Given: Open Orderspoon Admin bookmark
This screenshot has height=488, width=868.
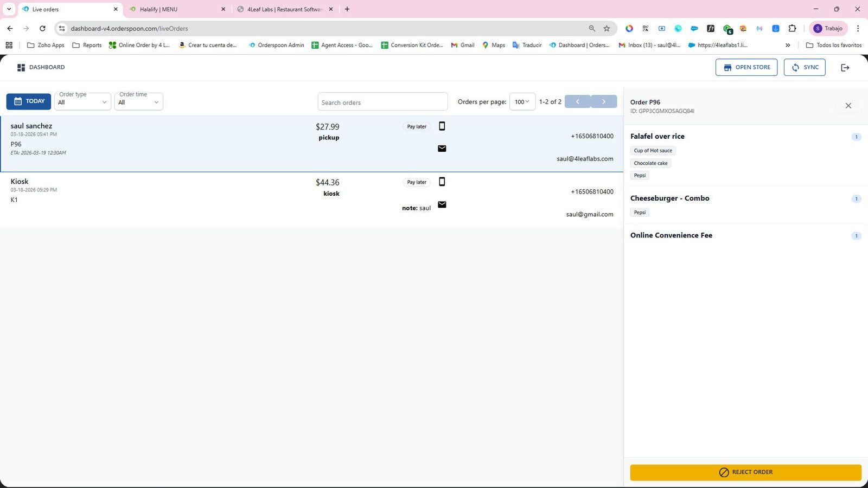Looking at the screenshot, I should (x=276, y=45).
